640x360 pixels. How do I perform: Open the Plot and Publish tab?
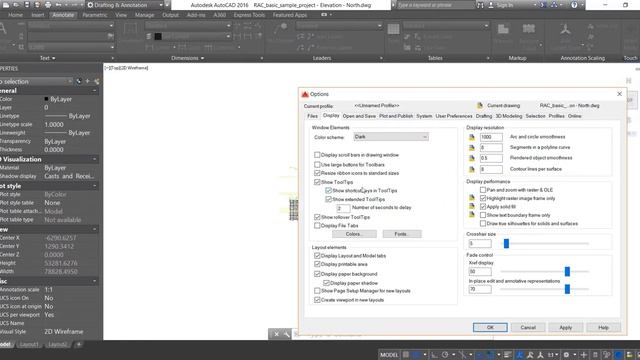pyautogui.click(x=396, y=116)
